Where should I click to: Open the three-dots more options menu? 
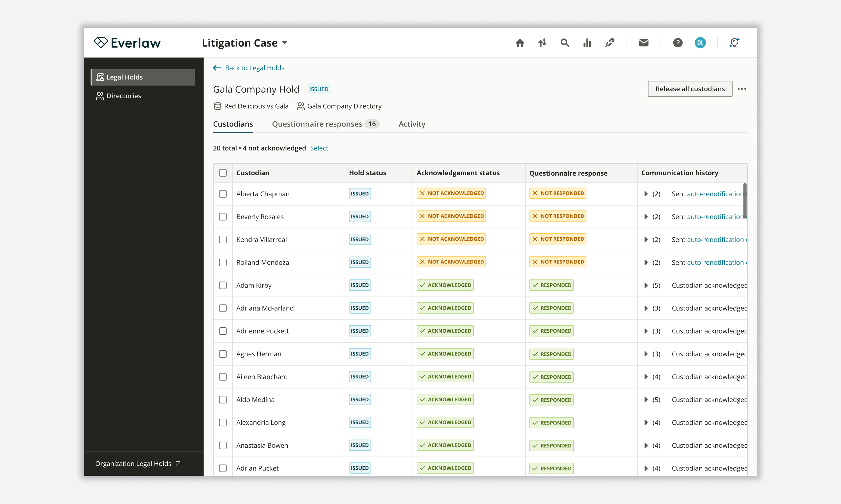742,89
